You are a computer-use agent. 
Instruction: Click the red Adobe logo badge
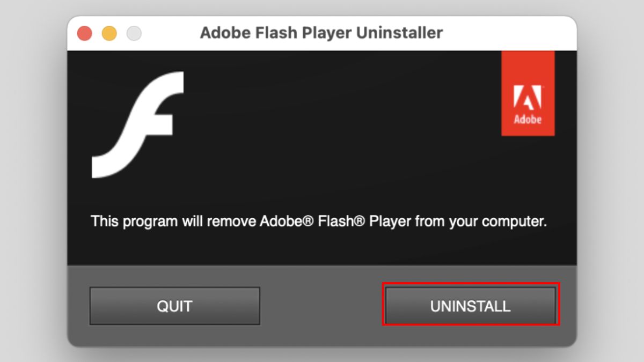click(x=528, y=92)
